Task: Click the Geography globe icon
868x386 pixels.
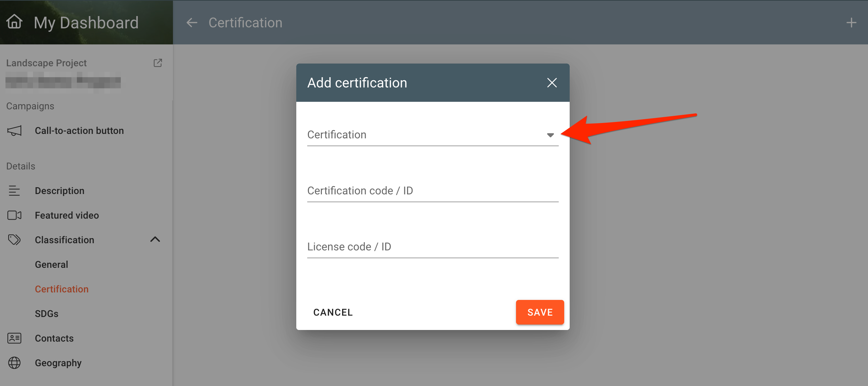Action: (x=14, y=363)
